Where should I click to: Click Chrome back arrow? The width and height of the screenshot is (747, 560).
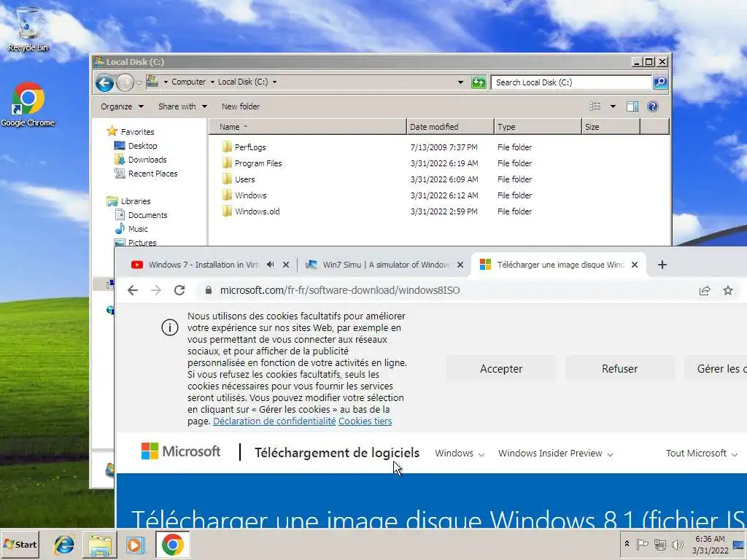click(x=133, y=290)
